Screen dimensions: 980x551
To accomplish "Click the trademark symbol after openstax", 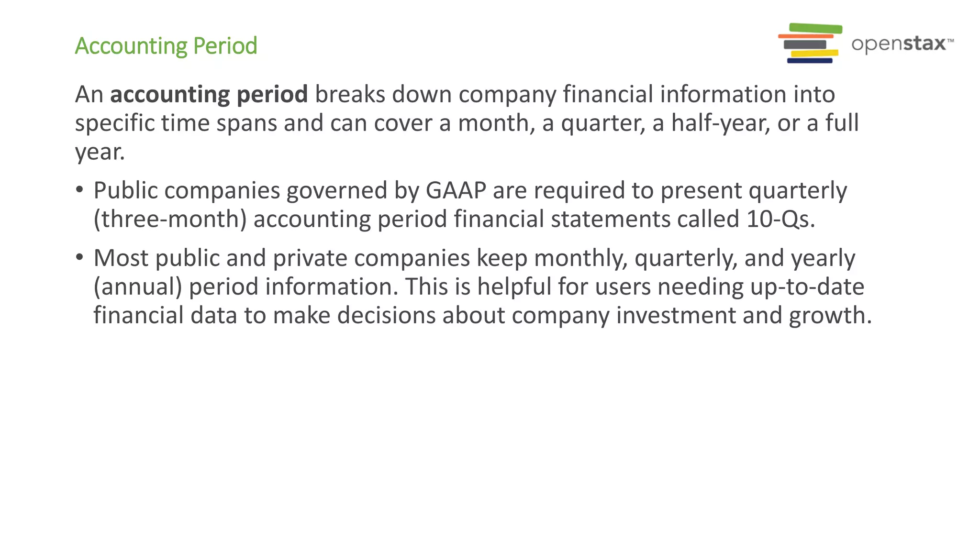I will coord(950,41).
